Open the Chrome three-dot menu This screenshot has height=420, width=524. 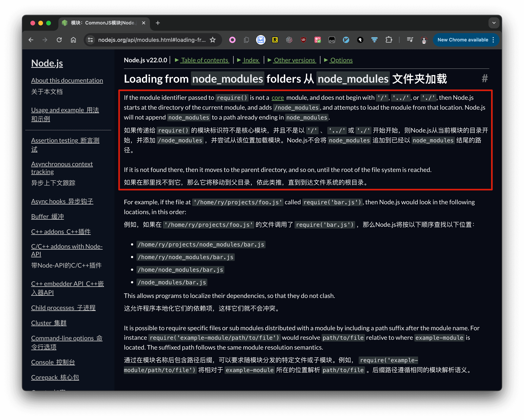pos(493,40)
